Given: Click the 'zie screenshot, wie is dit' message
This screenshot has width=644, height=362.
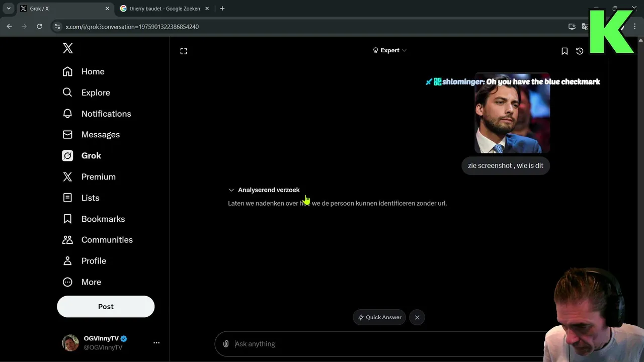Looking at the screenshot, I should (506, 165).
